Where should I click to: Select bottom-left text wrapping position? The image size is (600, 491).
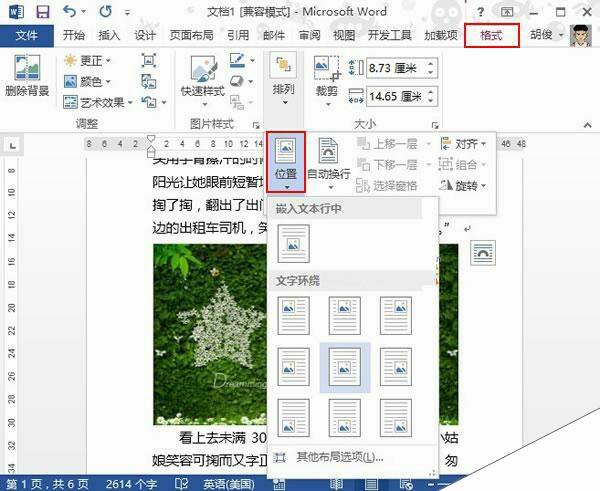point(293,418)
